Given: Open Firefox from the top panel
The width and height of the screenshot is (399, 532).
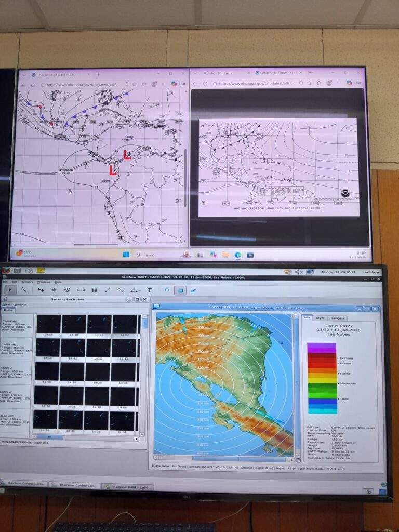Looking at the screenshot, I should (x=6, y=270).
